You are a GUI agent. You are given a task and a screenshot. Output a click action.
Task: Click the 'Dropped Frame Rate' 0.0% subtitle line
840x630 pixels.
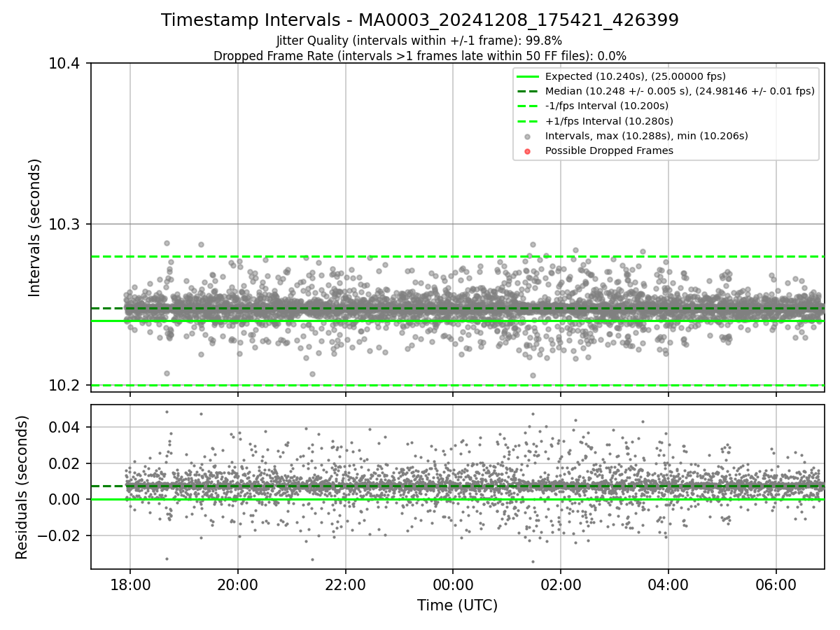[420, 55]
